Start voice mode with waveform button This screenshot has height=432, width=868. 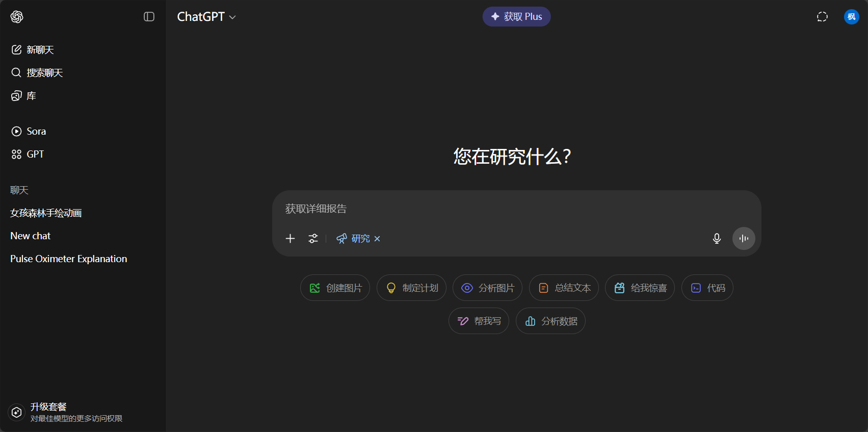(744, 238)
